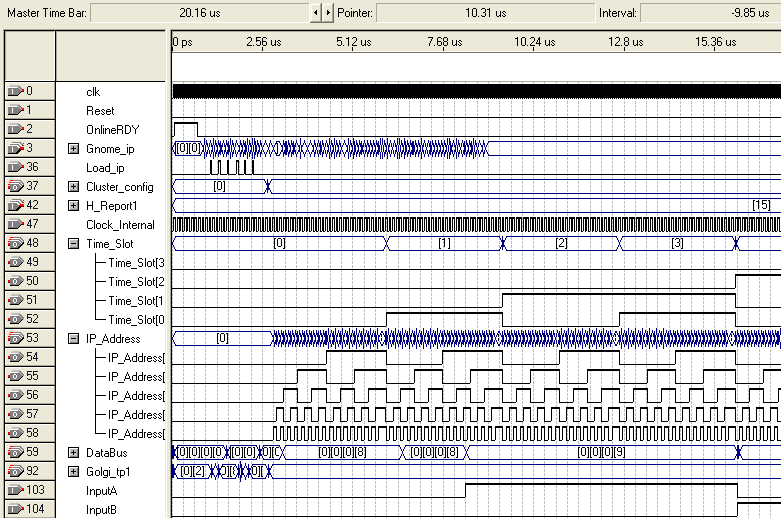The height and width of the screenshot is (518, 781).
Task: Move master time bar to previous transition
Action: click(316, 13)
